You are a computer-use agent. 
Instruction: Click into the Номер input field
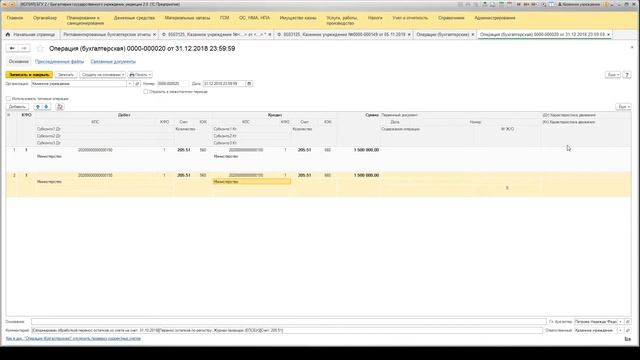point(173,84)
